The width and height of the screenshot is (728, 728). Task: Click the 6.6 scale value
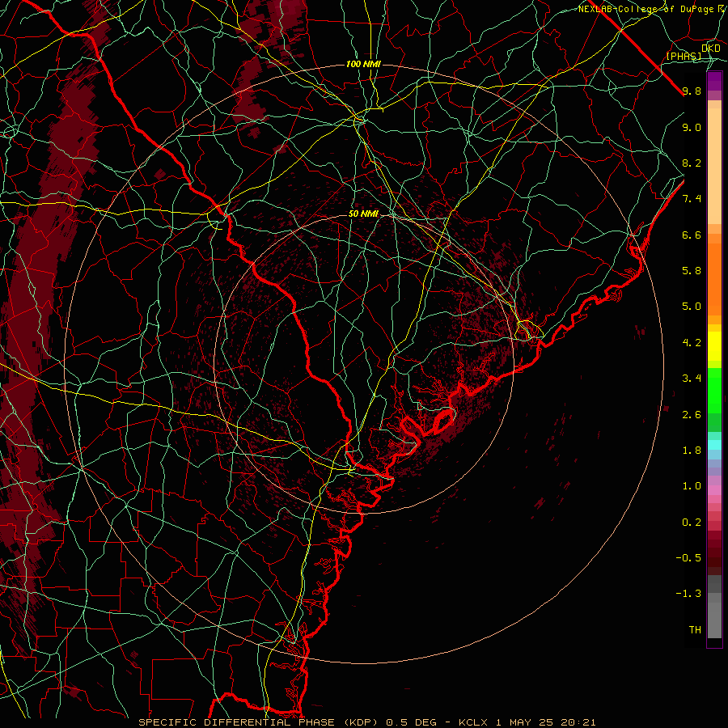pyautogui.click(x=692, y=235)
